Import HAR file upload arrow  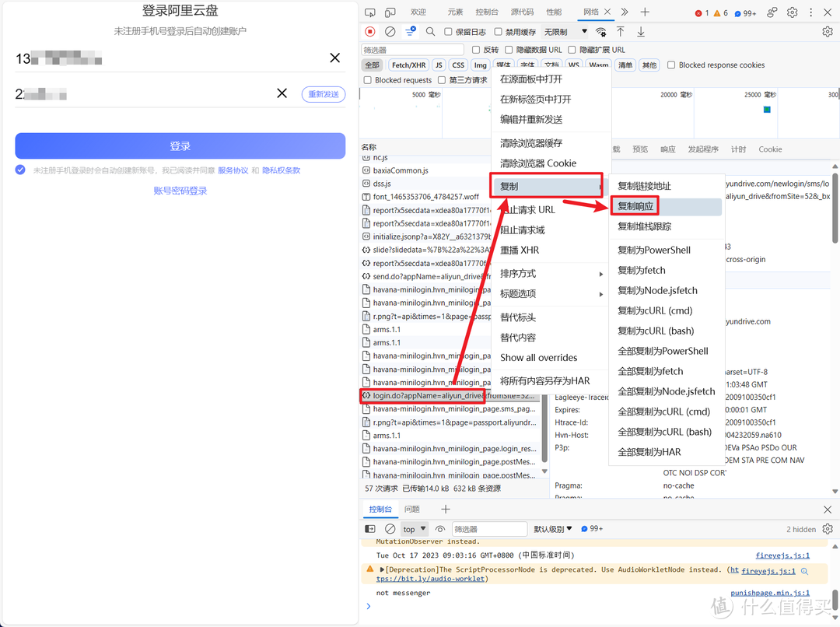coord(621,32)
